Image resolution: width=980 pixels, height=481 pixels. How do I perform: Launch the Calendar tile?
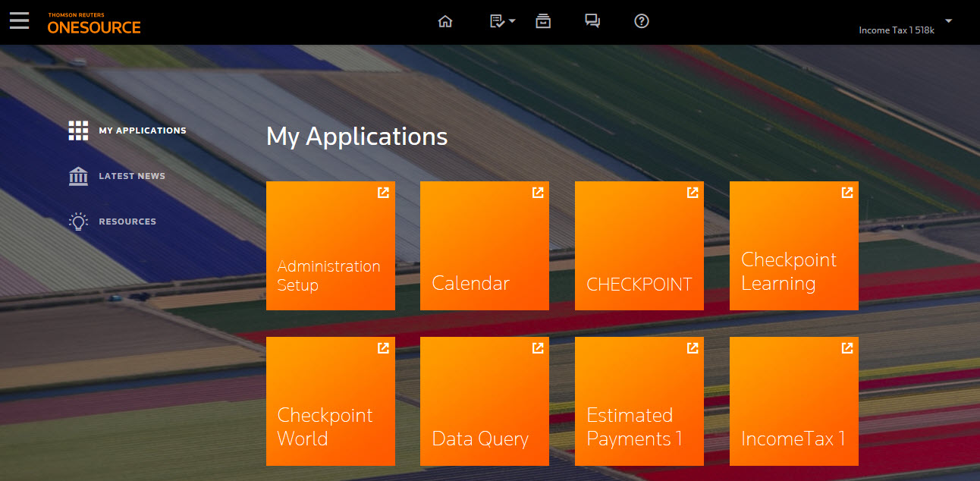[485, 246]
